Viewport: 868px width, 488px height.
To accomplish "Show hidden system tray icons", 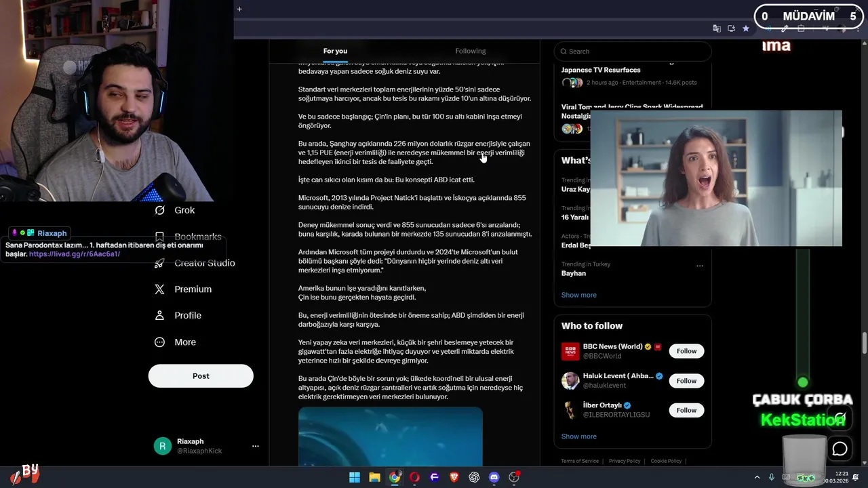I will tap(757, 477).
